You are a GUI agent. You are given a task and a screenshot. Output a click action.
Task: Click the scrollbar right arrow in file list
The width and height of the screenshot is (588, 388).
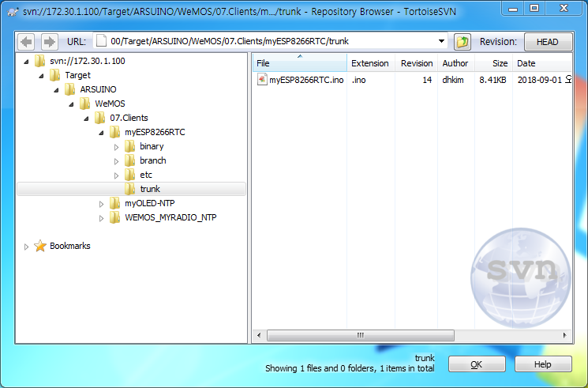pos(565,335)
